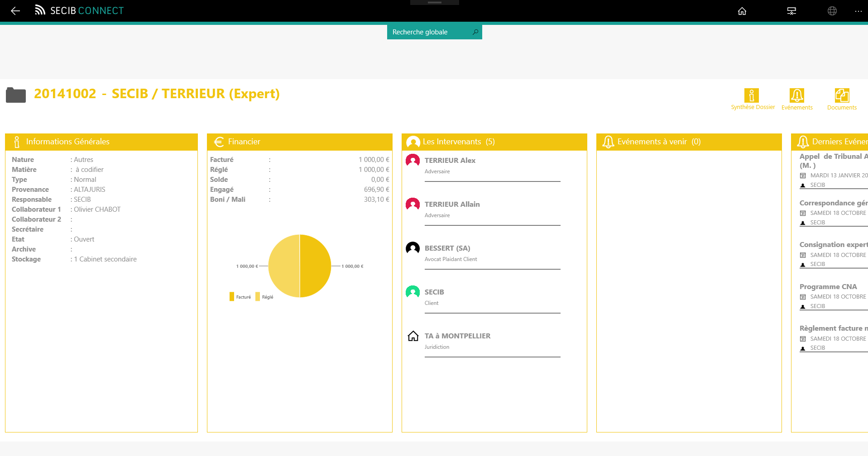Open TERRIEUR Allain intervenant entry
Screen dimensions: 868x456
click(x=483, y=211)
